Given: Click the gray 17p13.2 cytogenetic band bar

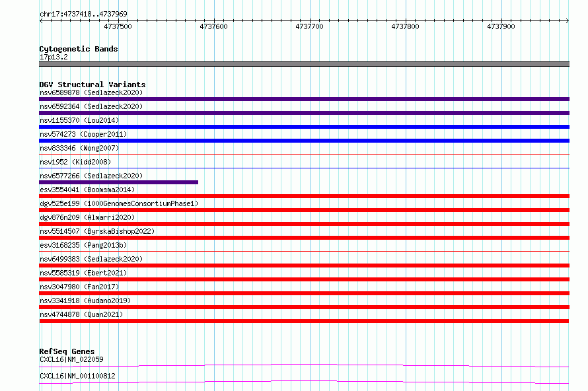Looking at the screenshot, I should pyautogui.click(x=304, y=64).
